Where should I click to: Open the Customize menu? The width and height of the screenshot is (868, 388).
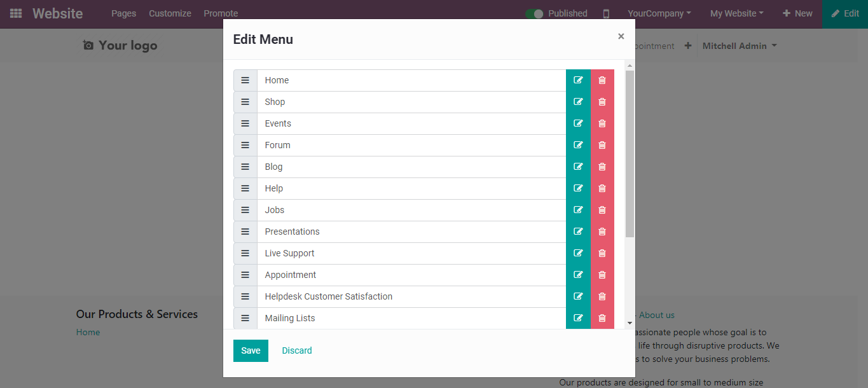[170, 13]
